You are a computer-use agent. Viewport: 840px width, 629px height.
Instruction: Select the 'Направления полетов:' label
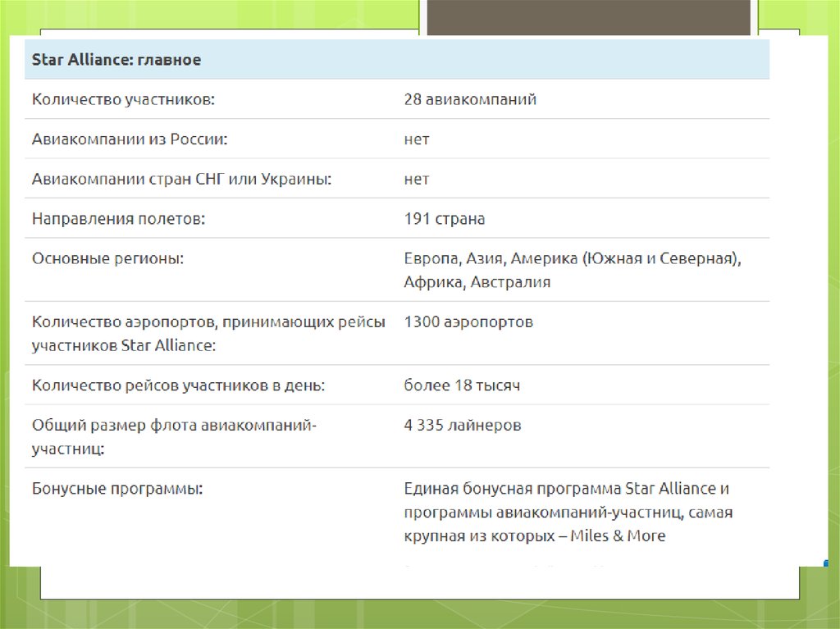[118, 219]
